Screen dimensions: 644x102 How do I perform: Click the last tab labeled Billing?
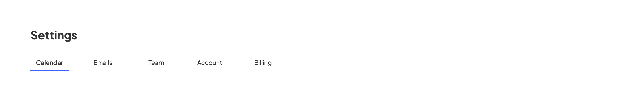[x=263, y=63]
